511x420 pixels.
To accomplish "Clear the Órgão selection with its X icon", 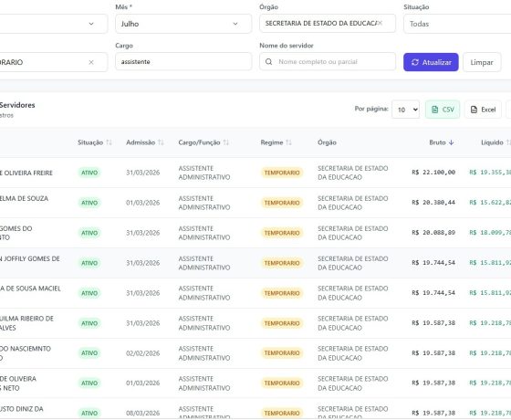I will [380, 23].
